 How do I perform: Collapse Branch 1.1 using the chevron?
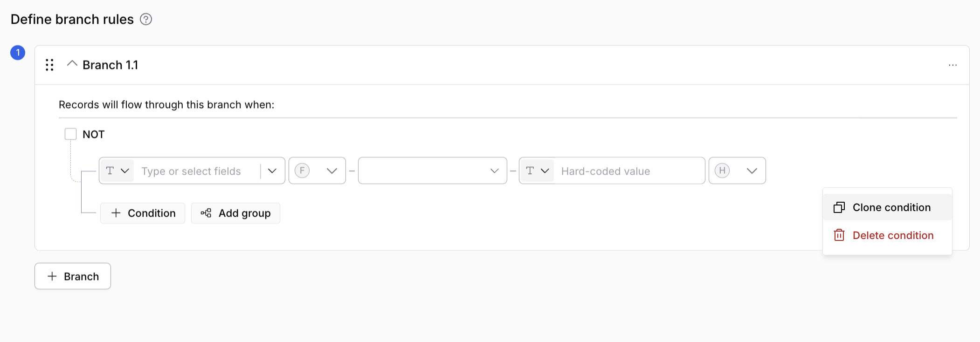[x=72, y=63]
